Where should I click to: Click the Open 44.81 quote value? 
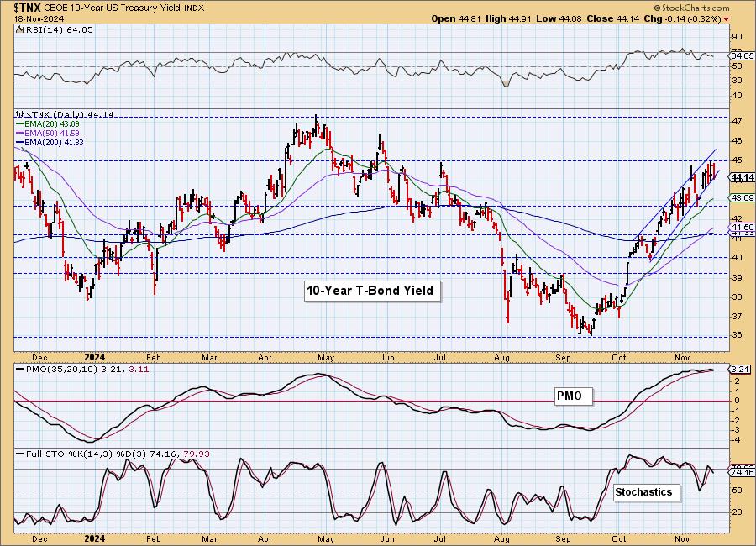457,18
